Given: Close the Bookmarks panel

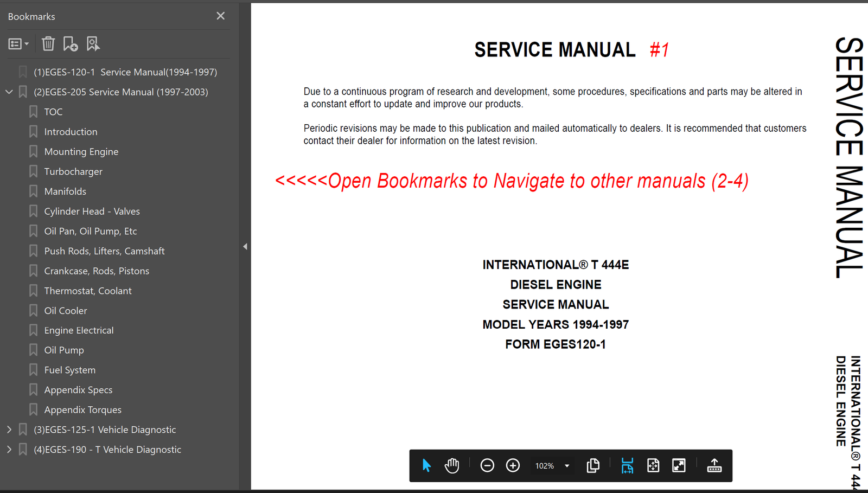Looking at the screenshot, I should point(220,16).
